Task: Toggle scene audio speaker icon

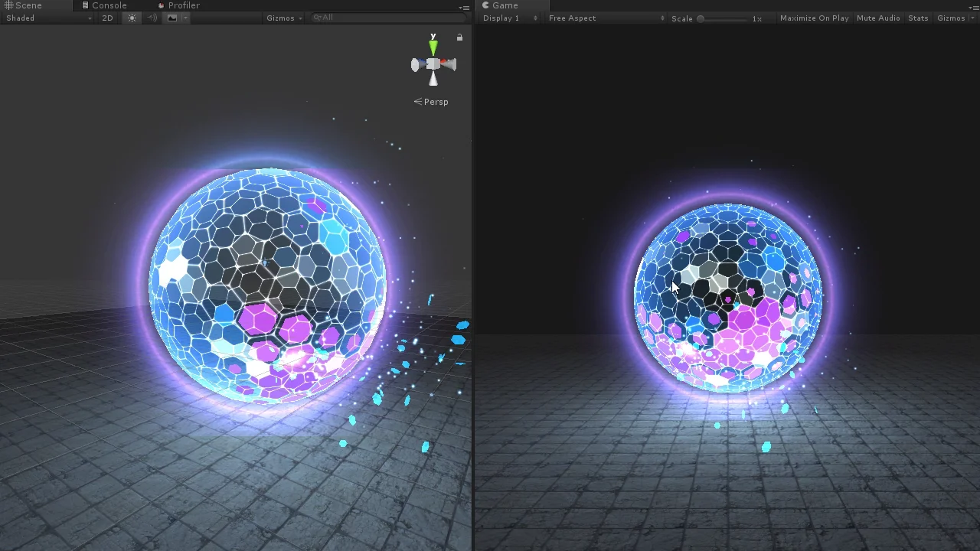Action: point(152,18)
